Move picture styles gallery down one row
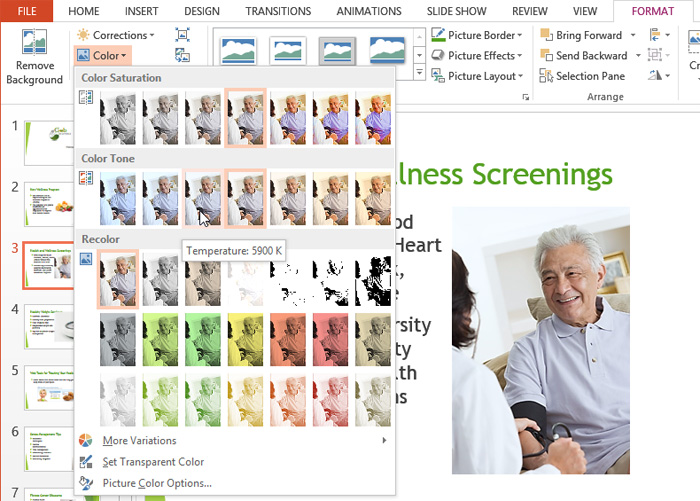 419,55
